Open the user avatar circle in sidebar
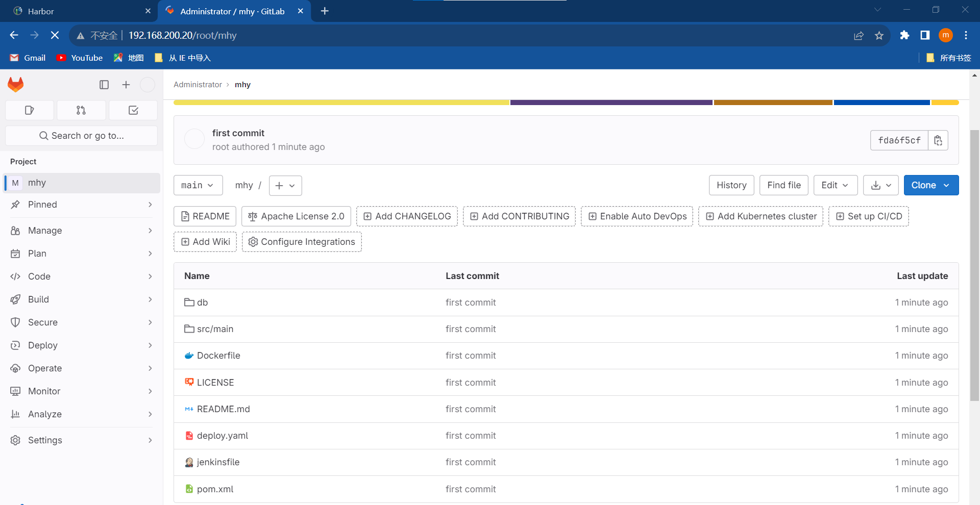980x505 pixels. (x=148, y=85)
